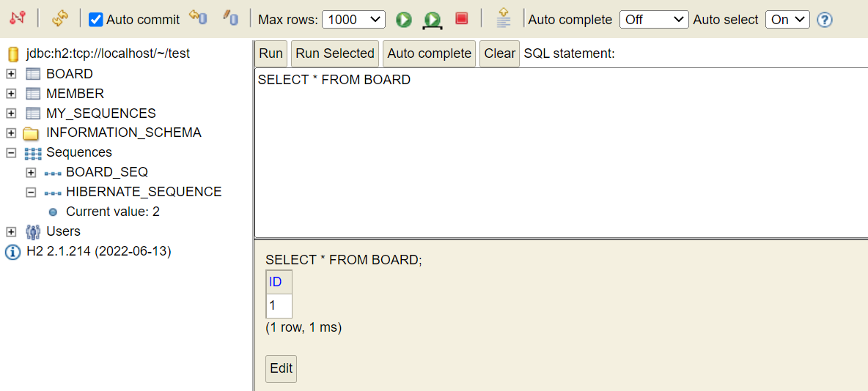Open the Auto select dropdown
This screenshot has height=391, width=868.
tap(787, 19)
